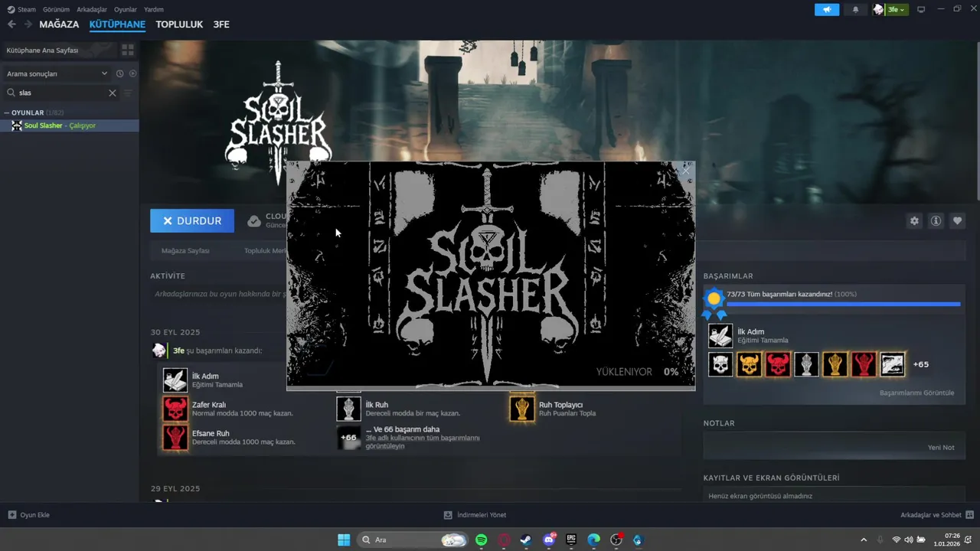Select Soul Slasher in the game list
Image resolution: width=980 pixels, height=551 pixels.
coord(69,126)
